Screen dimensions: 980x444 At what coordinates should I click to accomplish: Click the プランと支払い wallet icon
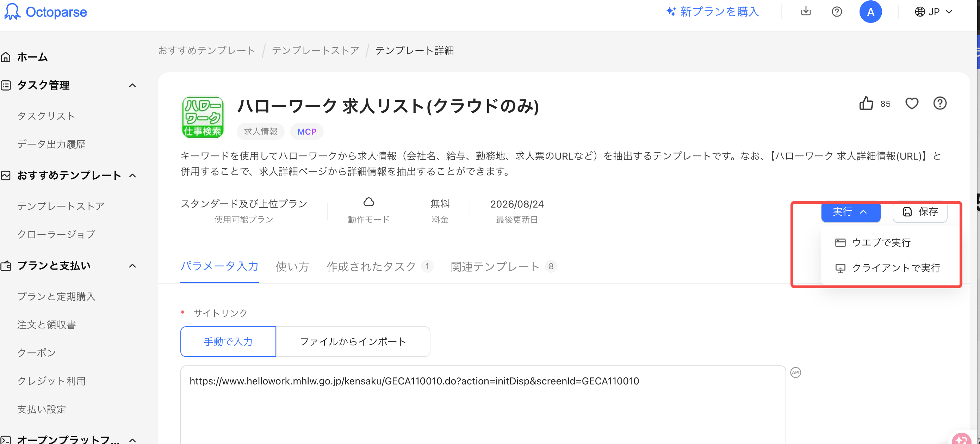(x=6, y=266)
